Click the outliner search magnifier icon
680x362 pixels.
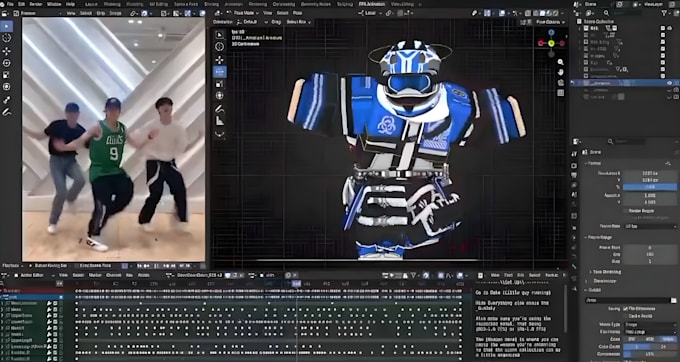[x=606, y=13]
